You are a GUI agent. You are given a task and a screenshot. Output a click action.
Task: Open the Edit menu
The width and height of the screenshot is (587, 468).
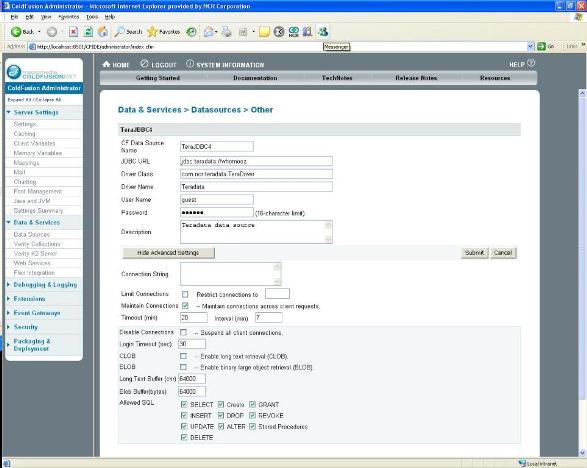pos(30,17)
